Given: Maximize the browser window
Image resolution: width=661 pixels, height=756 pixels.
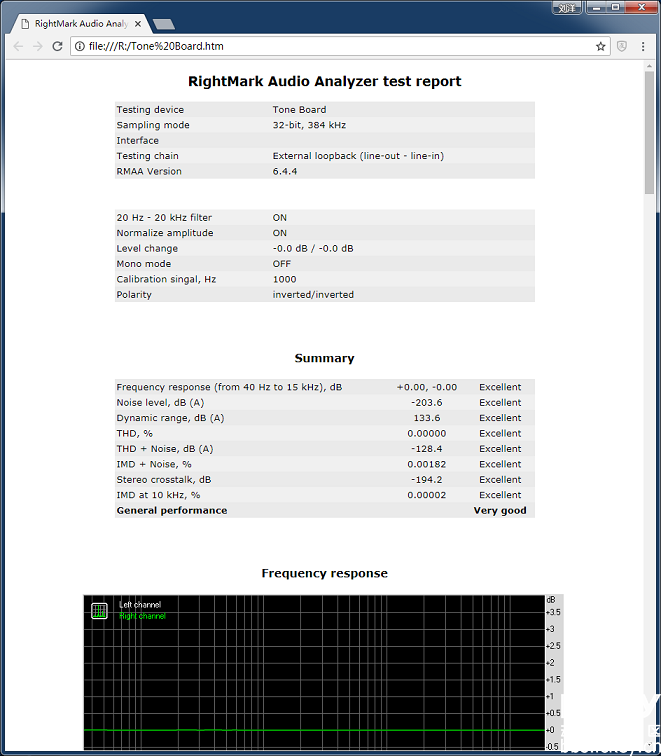Looking at the screenshot, I should click(x=616, y=8).
